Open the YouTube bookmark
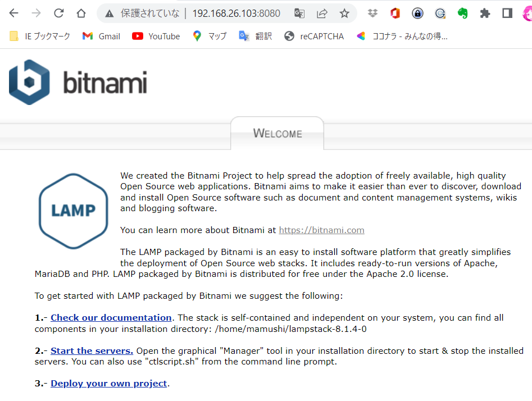532x401 pixels. (x=156, y=36)
